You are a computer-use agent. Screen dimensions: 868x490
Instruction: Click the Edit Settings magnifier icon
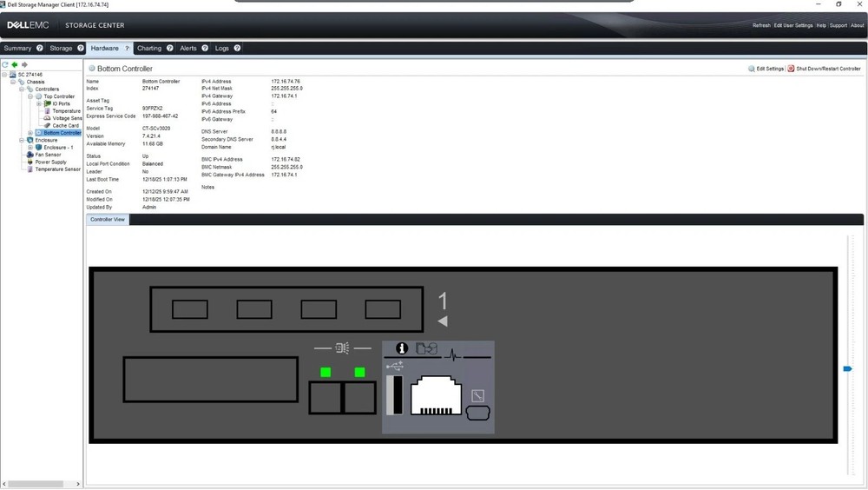click(x=751, y=69)
